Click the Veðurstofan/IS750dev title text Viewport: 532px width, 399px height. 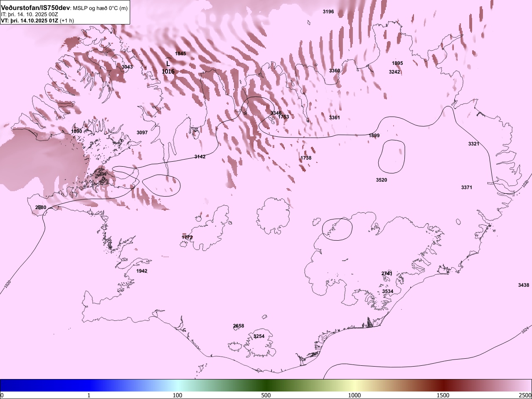coord(36,8)
